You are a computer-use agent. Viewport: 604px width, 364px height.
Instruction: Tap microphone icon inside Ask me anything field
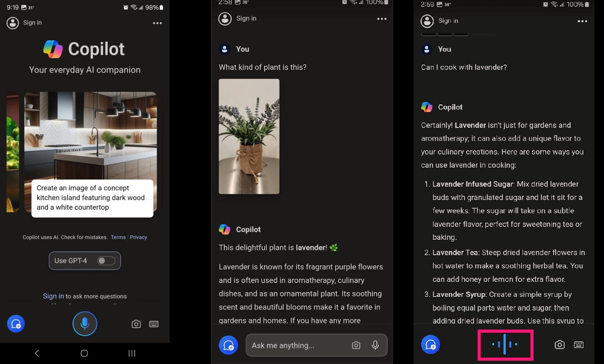point(375,345)
